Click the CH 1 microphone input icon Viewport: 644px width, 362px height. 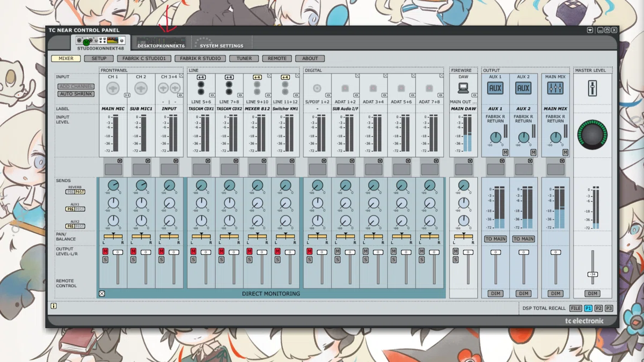point(113,88)
